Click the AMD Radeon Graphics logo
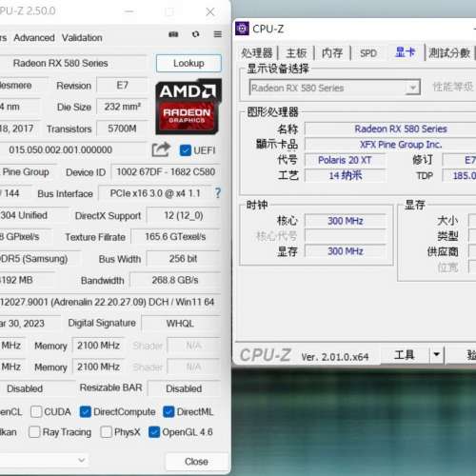The image size is (476, 476). 188,107
